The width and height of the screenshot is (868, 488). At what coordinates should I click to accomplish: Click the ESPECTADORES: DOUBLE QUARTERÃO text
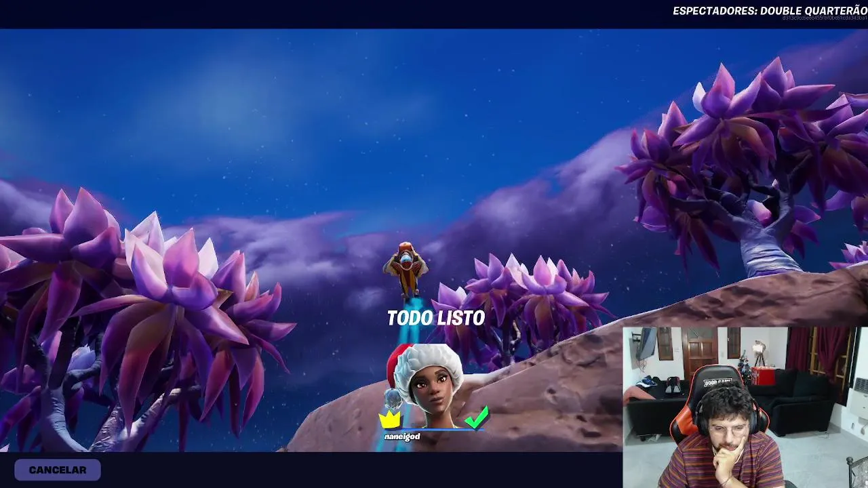(770, 11)
